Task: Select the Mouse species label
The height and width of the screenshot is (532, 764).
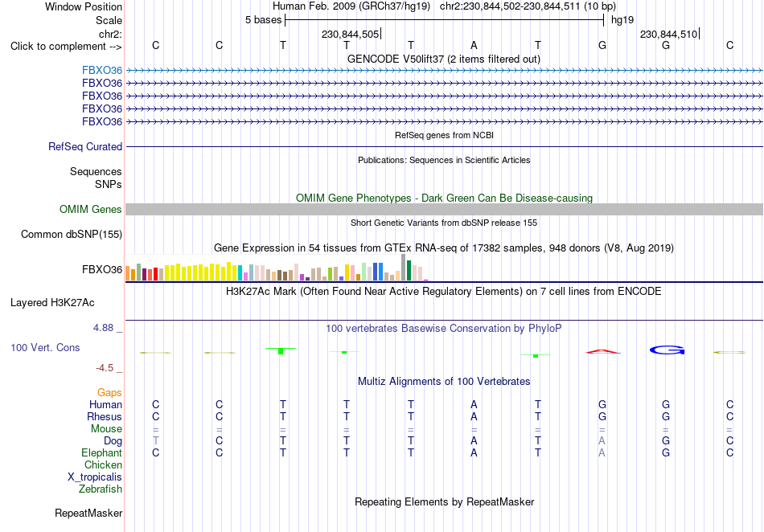Action: coord(106,429)
